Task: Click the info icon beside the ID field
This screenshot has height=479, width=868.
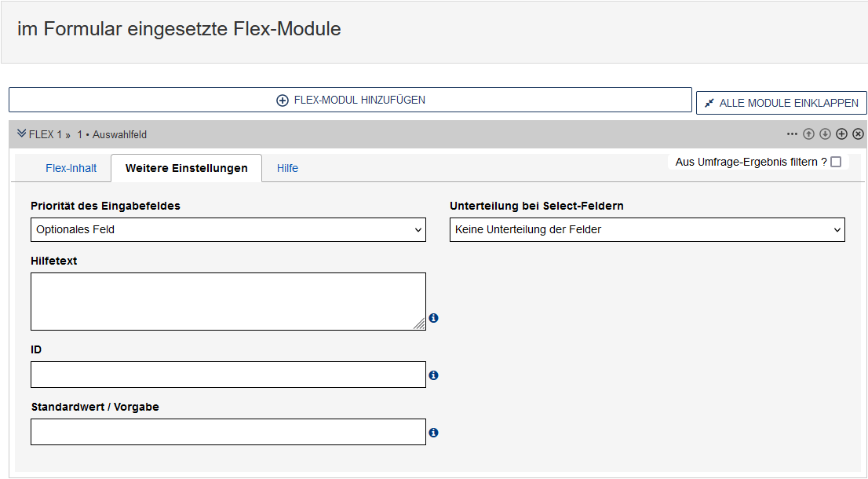Action: pyautogui.click(x=433, y=375)
